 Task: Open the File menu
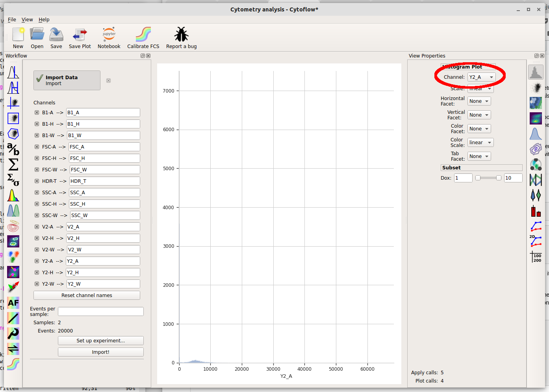pos(12,20)
